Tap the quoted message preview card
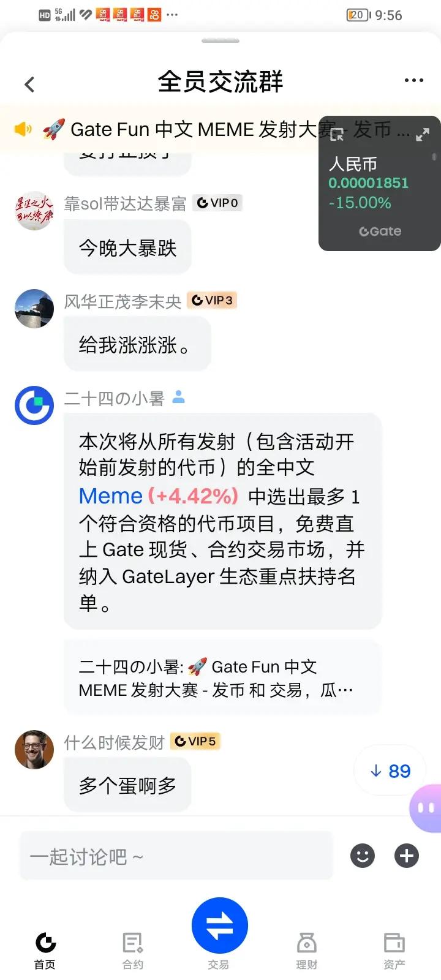This screenshot has height=980, width=441. coord(222,678)
